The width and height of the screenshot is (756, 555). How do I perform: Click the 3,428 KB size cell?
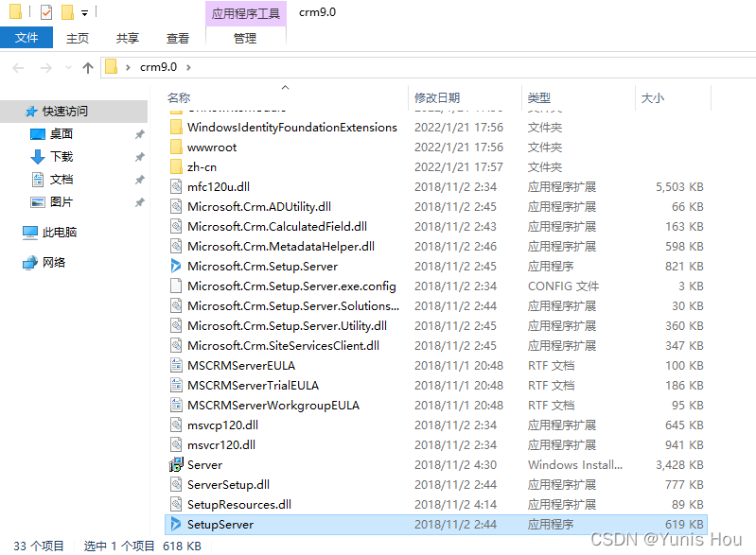point(679,464)
